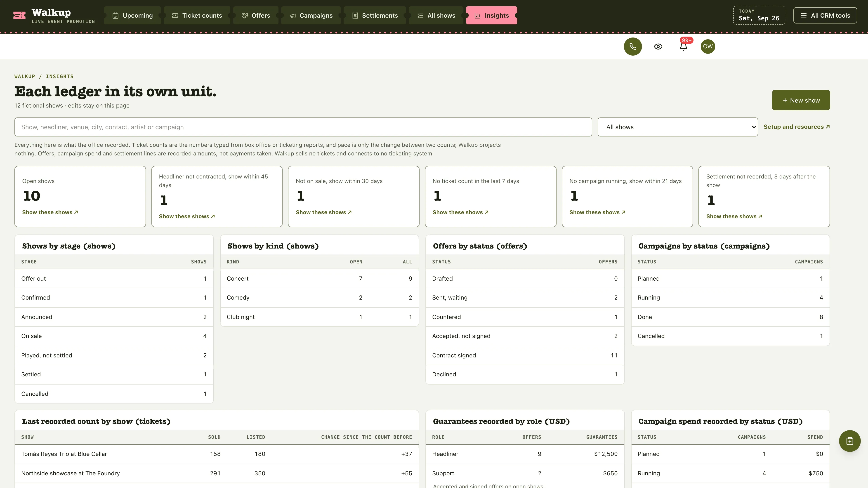Click the Open shows count 10
The image size is (868, 488).
32,196
